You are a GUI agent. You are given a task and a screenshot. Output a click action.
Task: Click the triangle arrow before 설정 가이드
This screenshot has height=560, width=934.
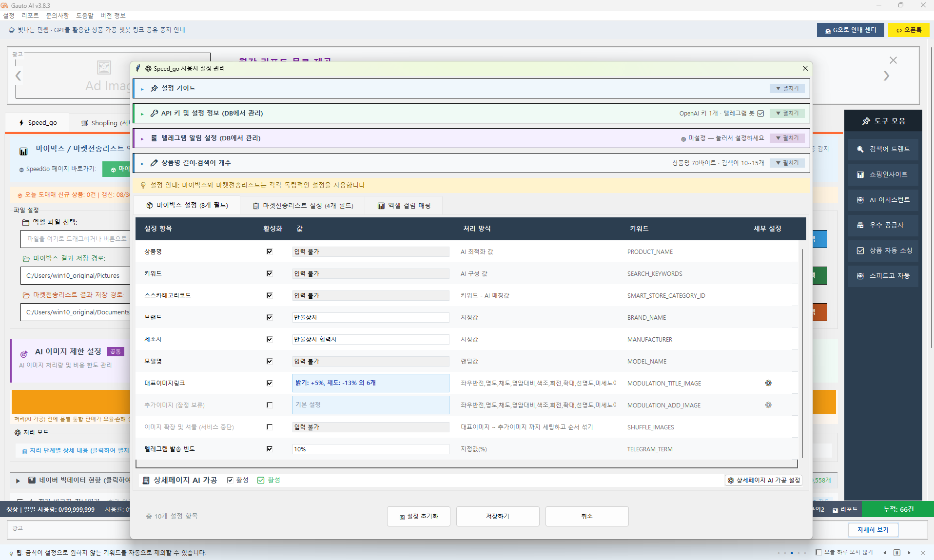tap(142, 89)
